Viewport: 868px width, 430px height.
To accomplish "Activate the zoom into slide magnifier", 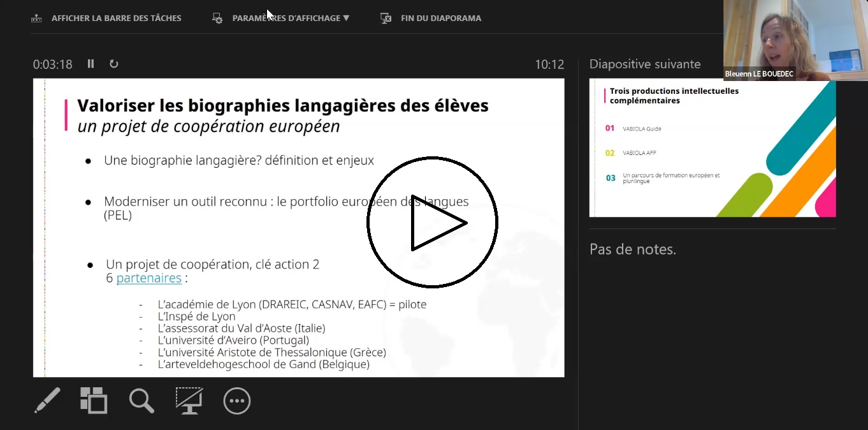I will click(x=141, y=401).
